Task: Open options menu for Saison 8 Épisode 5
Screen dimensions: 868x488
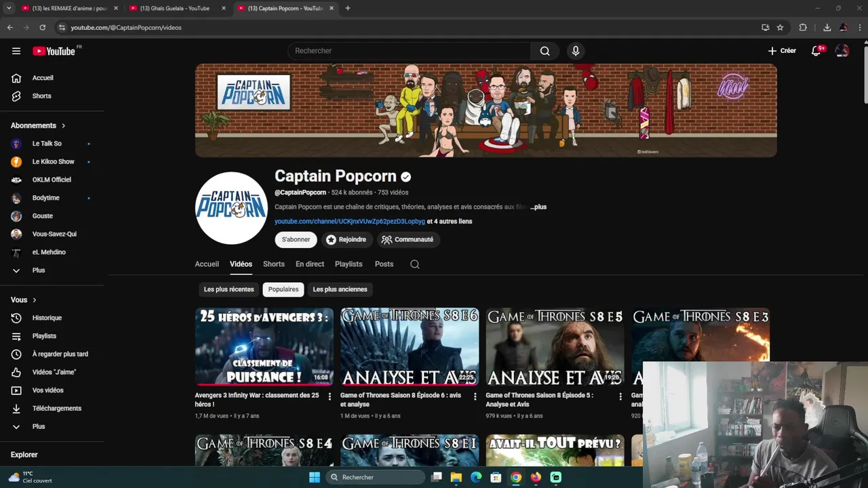Action: 620,396
